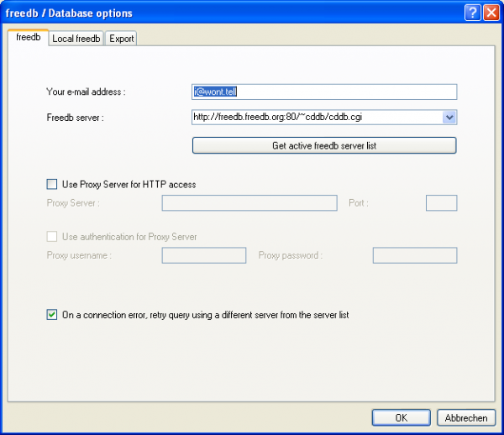The image size is (504, 435).
Task: Expand the Freedb server dropdown arrow
Action: tap(449, 118)
